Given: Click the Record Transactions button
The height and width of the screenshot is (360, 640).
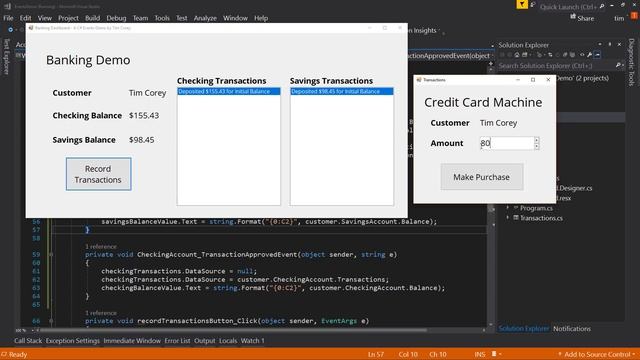Looking at the screenshot, I should [x=98, y=174].
